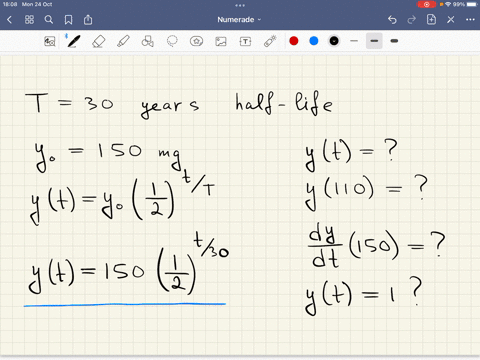
Task: Open the thumbnail grid view
Action: (x=29, y=20)
